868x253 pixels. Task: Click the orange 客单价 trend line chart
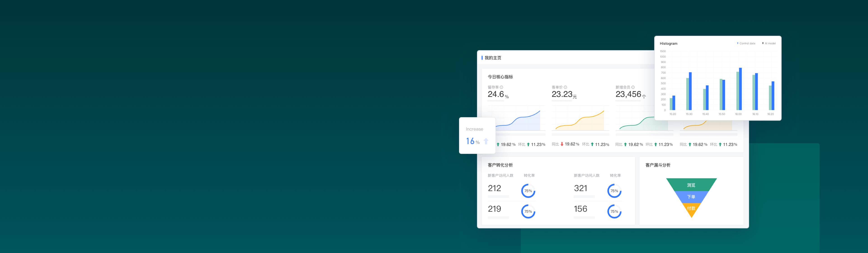[580, 121]
